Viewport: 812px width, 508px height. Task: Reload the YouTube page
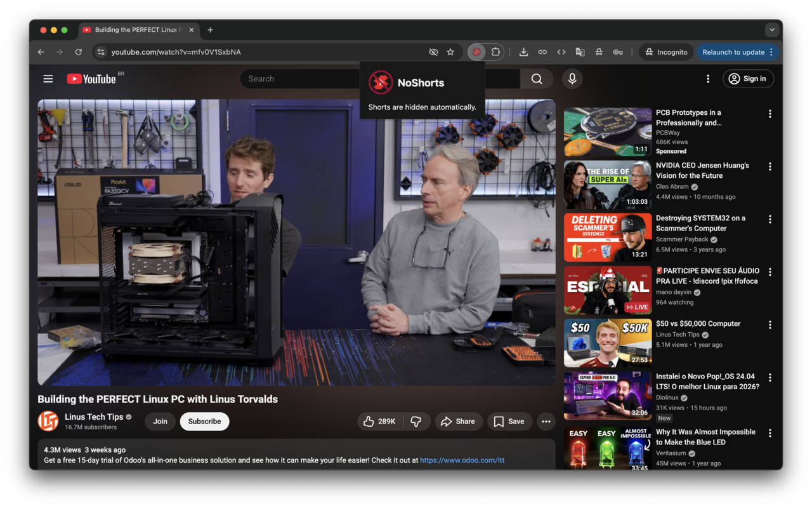pos(79,52)
